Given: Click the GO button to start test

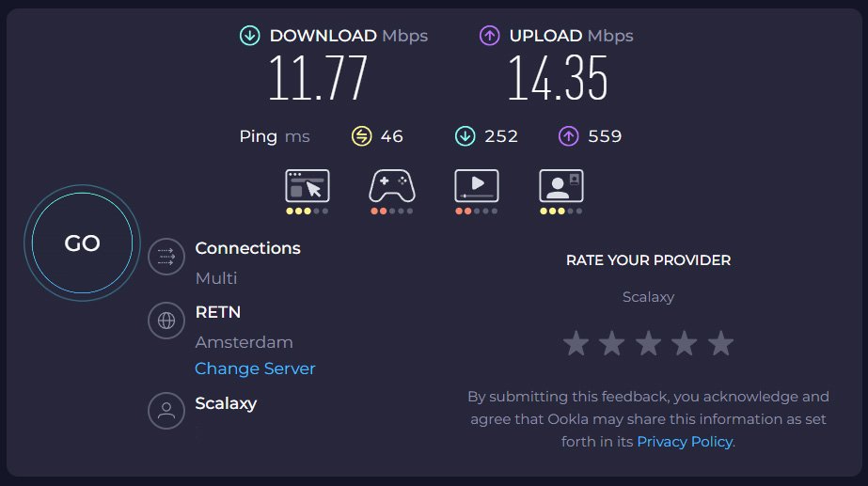Looking at the screenshot, I should tap(82, 243).
